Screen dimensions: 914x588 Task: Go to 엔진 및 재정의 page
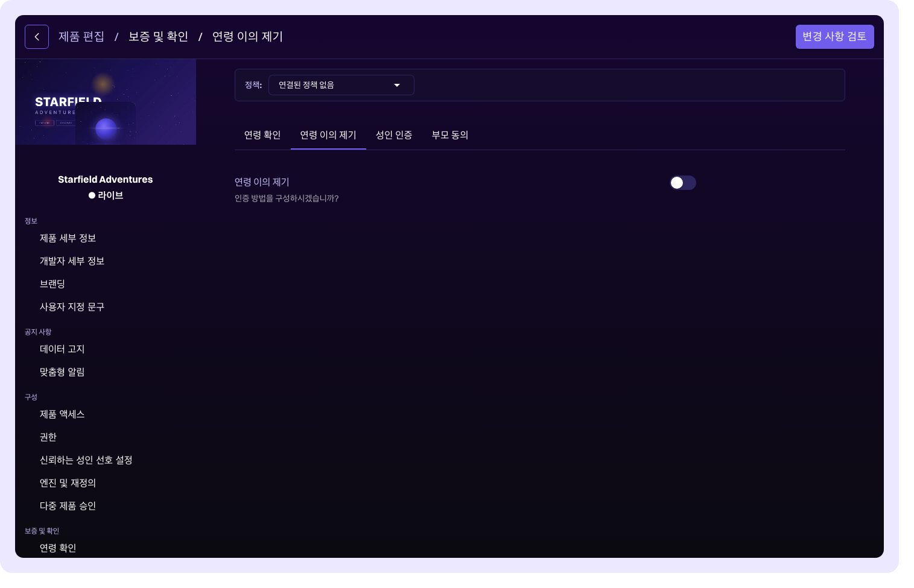click(x=68, y=483)
